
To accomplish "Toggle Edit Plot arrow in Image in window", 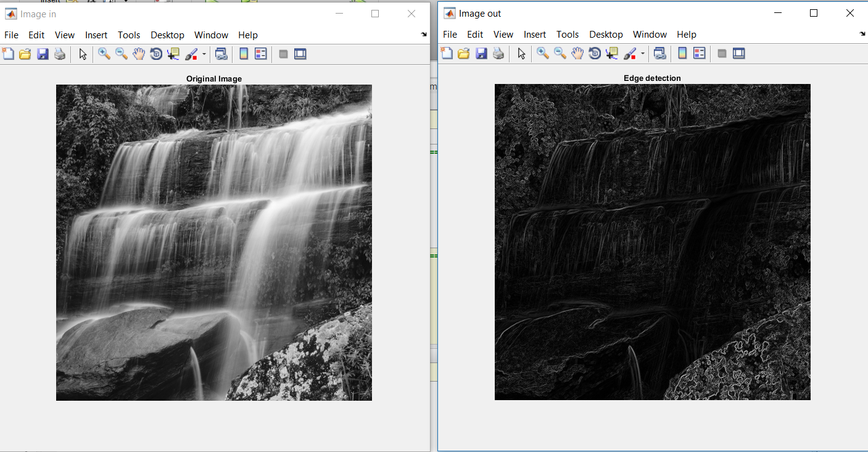I will point(83,54).
